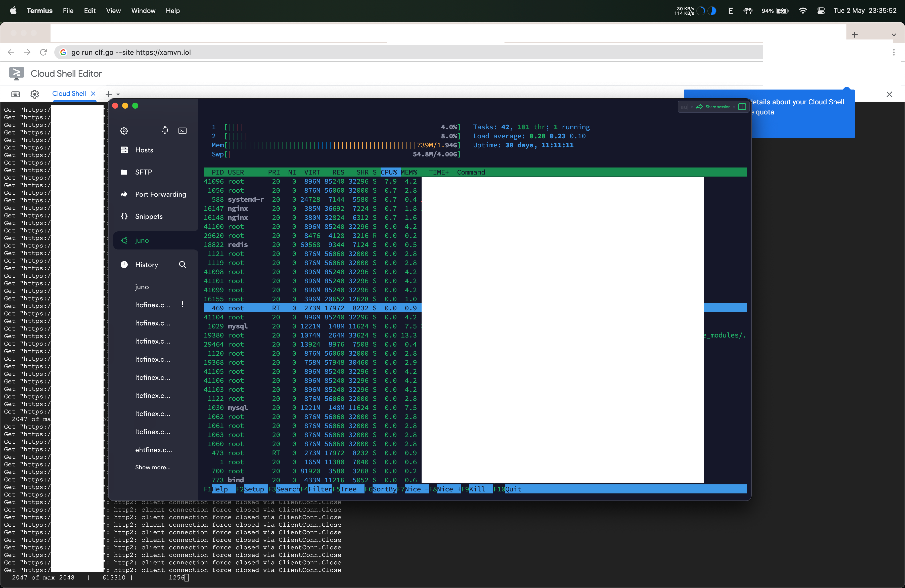Open Termius settings gear in sidebar
Viewport: 905px width, 588px height.
click(x=124, y=131)
